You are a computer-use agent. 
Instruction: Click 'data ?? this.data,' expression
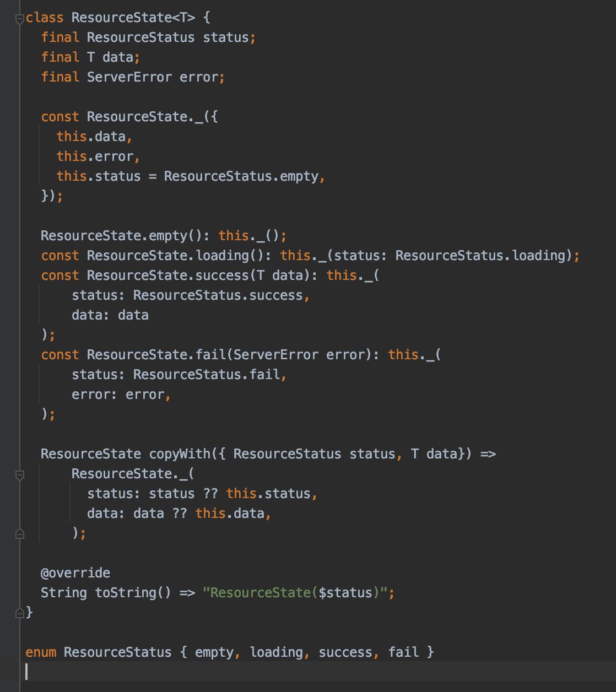(202, 513)
